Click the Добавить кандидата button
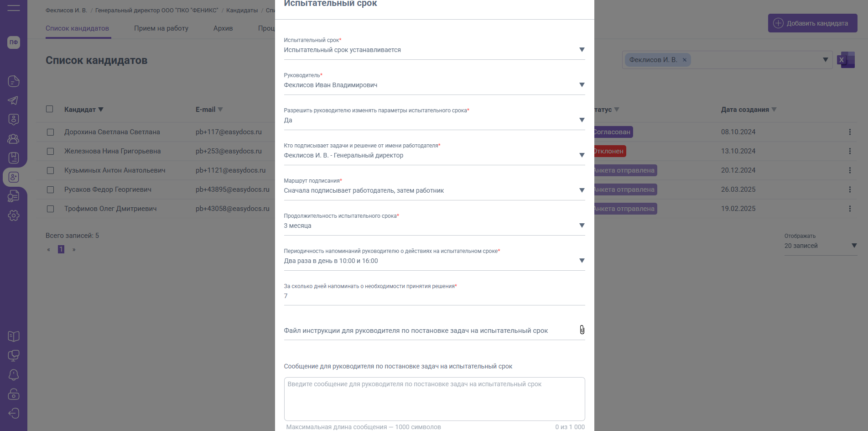 (812, 23)
